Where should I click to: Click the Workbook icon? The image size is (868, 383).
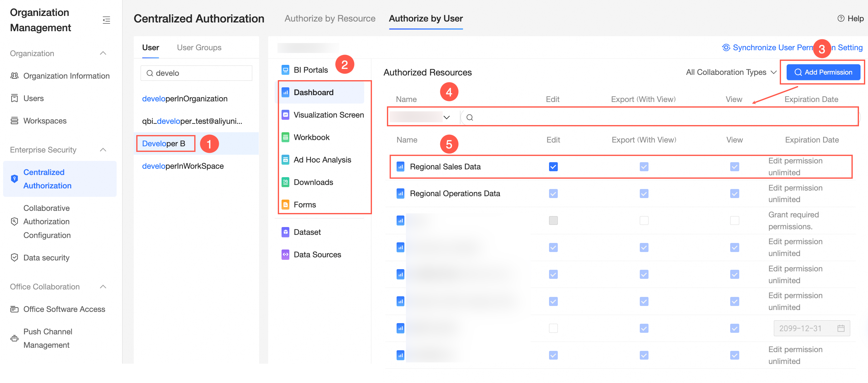coord(285,137)
